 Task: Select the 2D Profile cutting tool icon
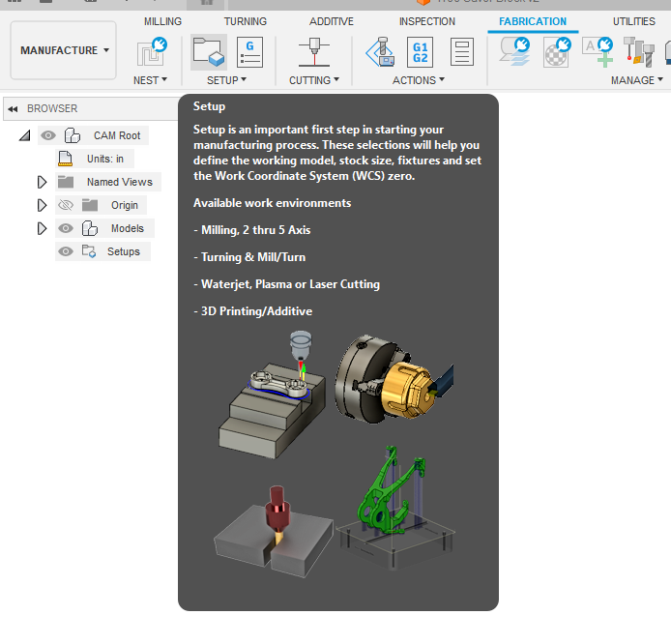(x=314, y=52)
